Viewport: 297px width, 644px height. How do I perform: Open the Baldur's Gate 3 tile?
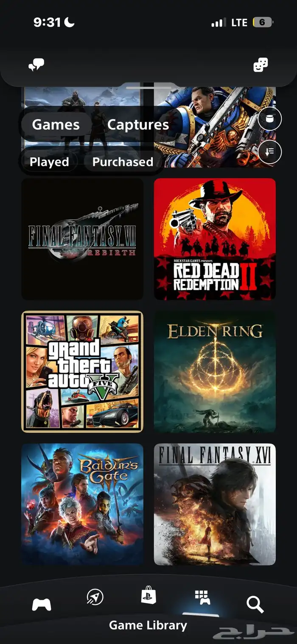(x=82, y=504)
